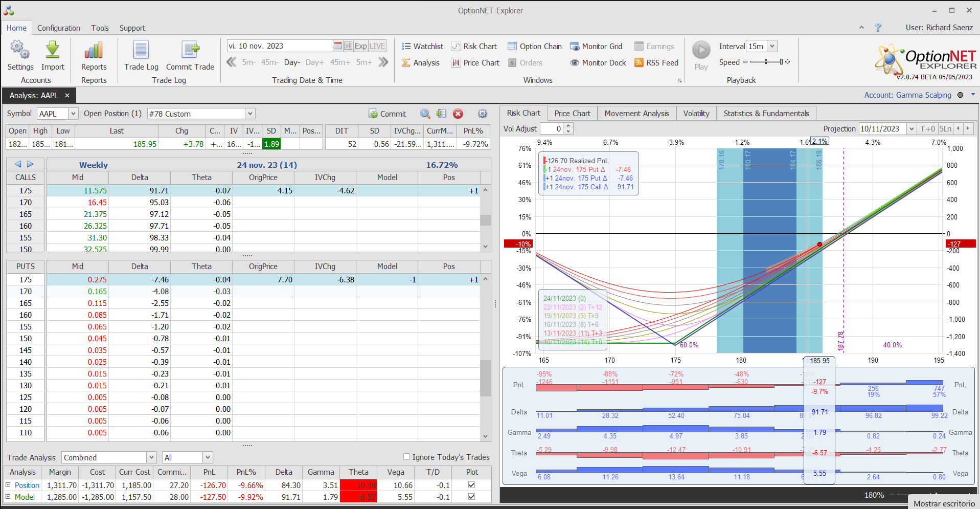
Task: Step back one day with Day-
Action: 292,62
